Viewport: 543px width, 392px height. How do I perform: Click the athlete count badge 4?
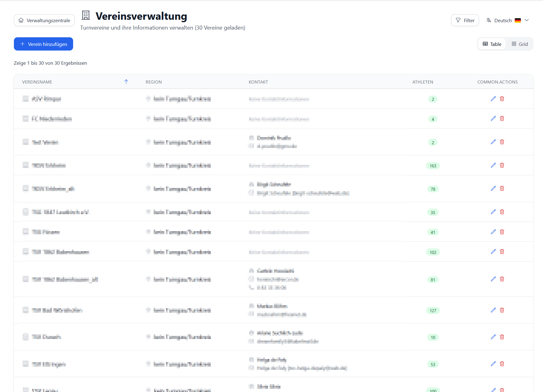[433, 119]
